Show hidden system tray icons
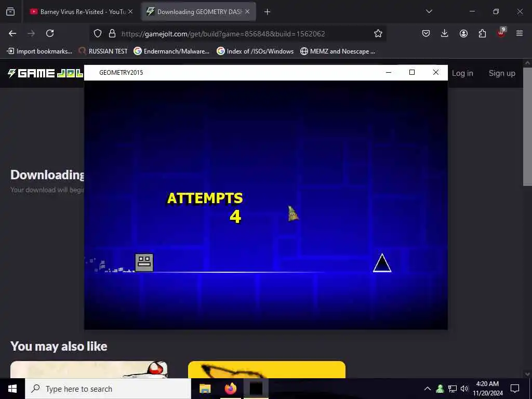The height and width of the screenshot is (399, 532). point(428,389)
